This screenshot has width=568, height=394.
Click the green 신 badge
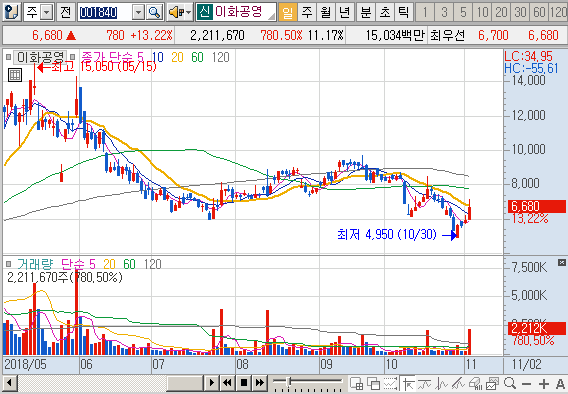click(205, 12)
